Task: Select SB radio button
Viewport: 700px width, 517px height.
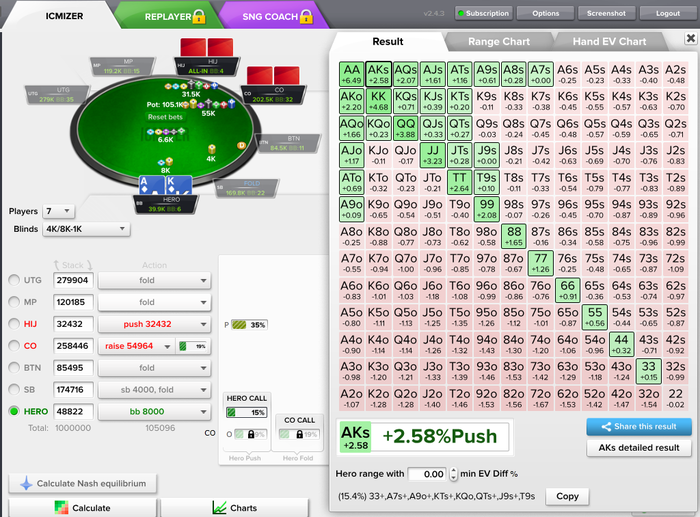Action: click(x=14, y=389)
